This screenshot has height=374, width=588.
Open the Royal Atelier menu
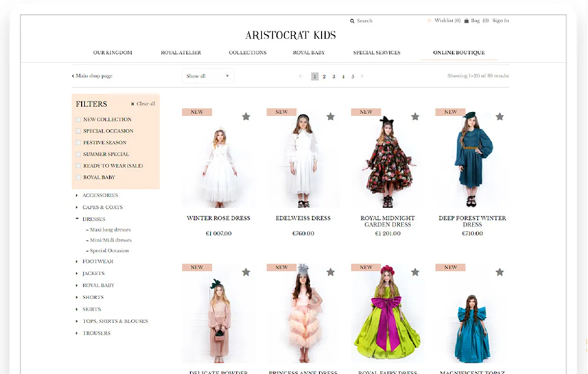click(181, 53)
